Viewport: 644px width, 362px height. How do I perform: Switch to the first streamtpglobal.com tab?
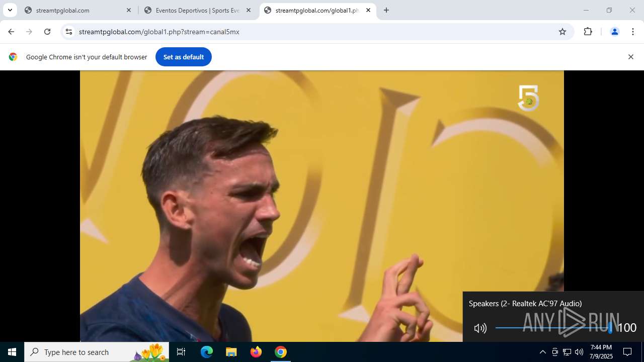[78, 10]
